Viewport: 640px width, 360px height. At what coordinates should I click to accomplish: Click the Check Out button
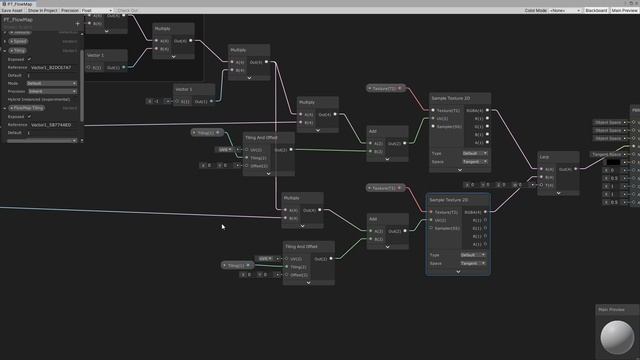pos(127,10)
